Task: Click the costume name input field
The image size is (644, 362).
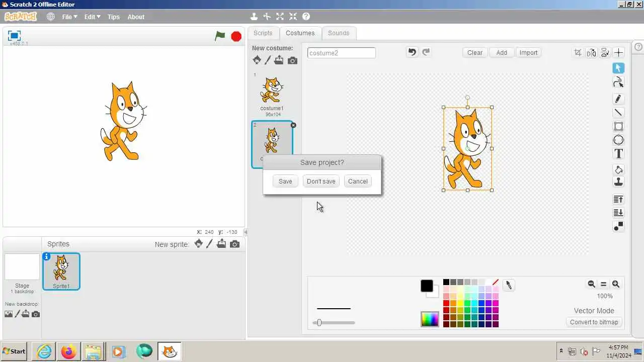Action: (342, 53)
